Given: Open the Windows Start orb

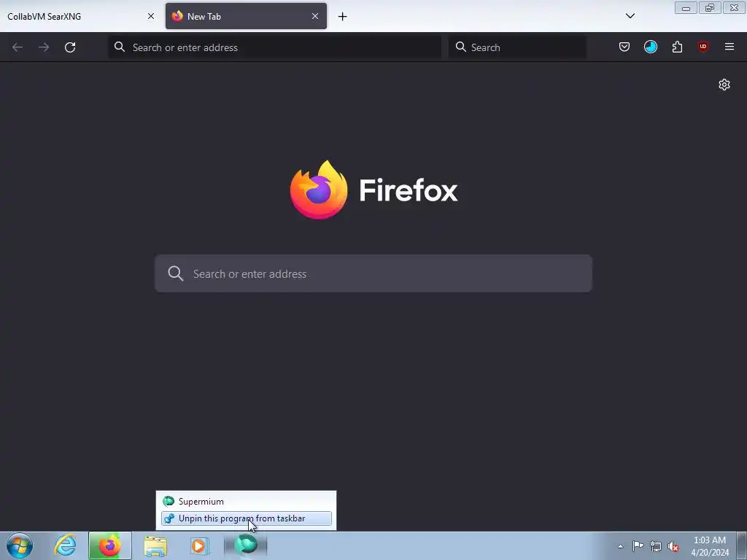Looking at the screenshot, I should pyautogui.click(x=20, y=545).
